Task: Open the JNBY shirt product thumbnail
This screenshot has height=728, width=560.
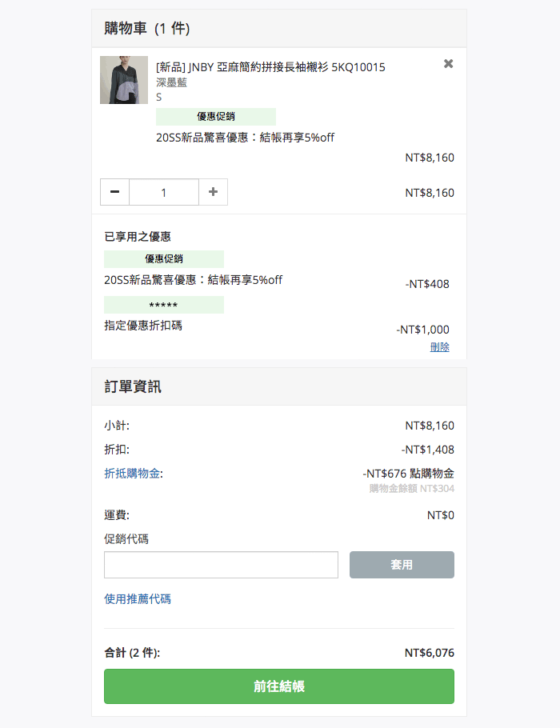Action: tap(124, 80)
